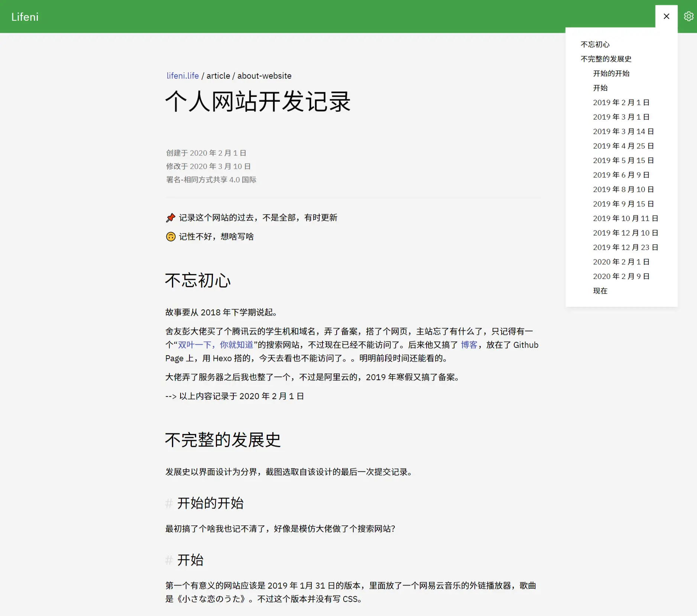Click the confused face emoji icon
The image size is (697, 616).
[x=170, y=236]
